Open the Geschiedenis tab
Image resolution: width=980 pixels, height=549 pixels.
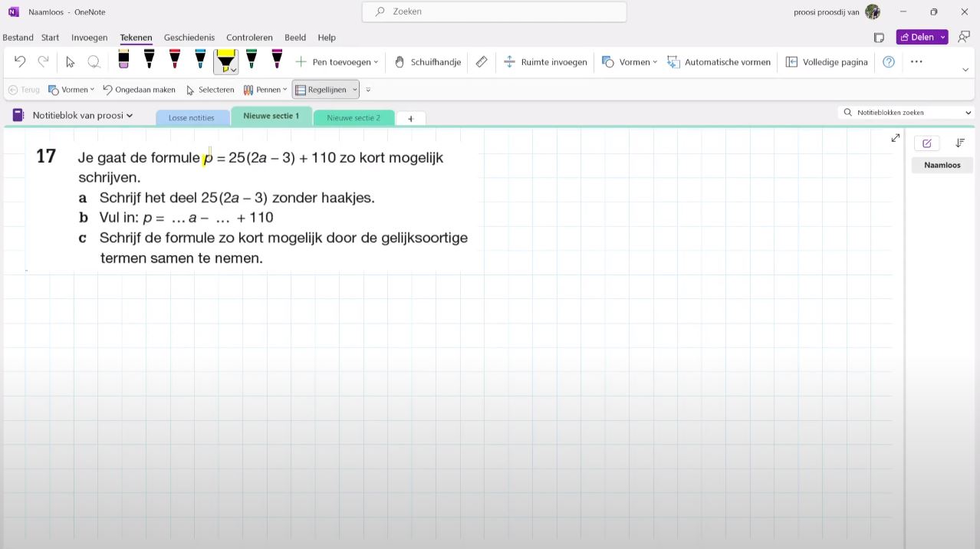tap(189, 38)
